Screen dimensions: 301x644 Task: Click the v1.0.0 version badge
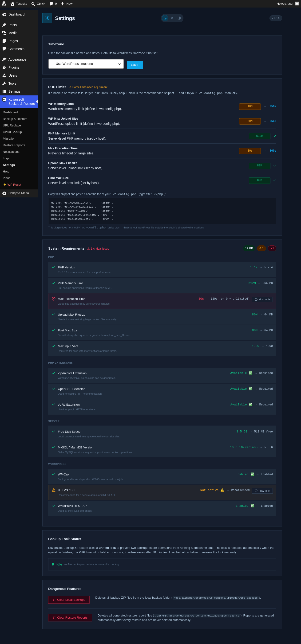point(276,18)
